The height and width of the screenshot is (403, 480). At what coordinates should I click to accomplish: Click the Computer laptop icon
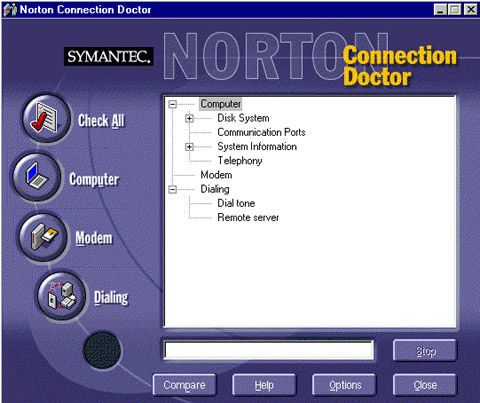point(37,177)
